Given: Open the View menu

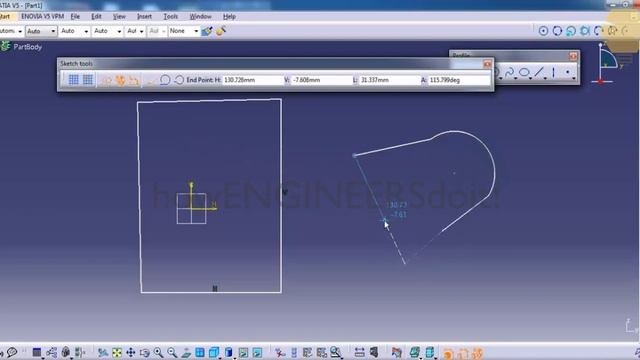Looking at the screenshot, I should pyautogui.click(x=119, y=16).
